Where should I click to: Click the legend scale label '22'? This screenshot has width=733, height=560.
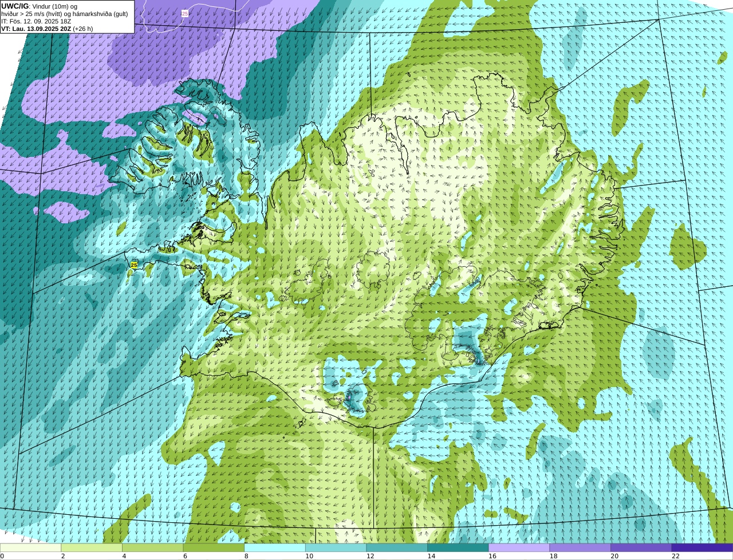tap(675, 556)
